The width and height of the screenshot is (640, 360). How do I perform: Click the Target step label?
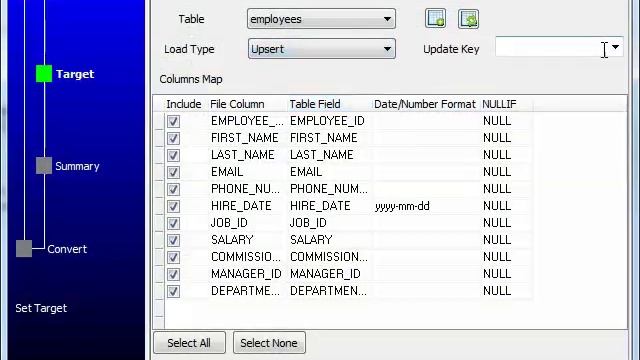75,74
